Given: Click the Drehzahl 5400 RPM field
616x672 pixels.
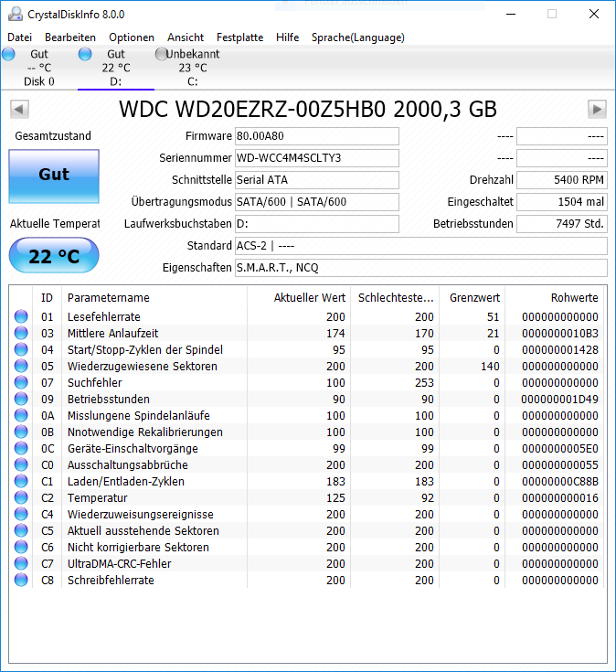Looking at the screenshot, I should 562,180.
